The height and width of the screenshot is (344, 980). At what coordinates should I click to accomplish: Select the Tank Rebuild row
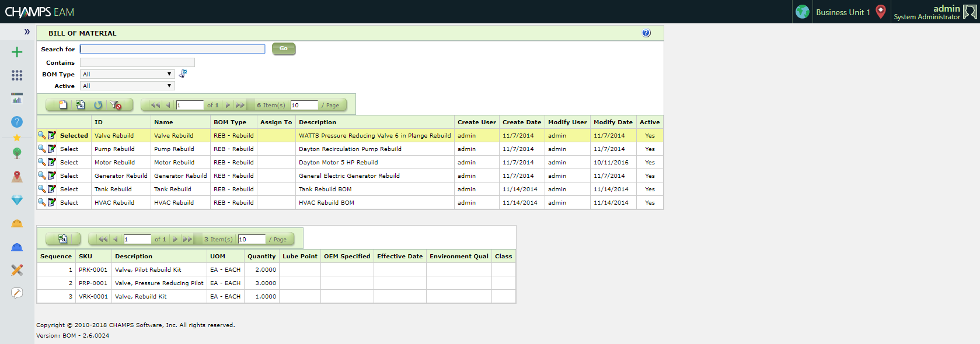pyautogui.click(x=69, y=189)
